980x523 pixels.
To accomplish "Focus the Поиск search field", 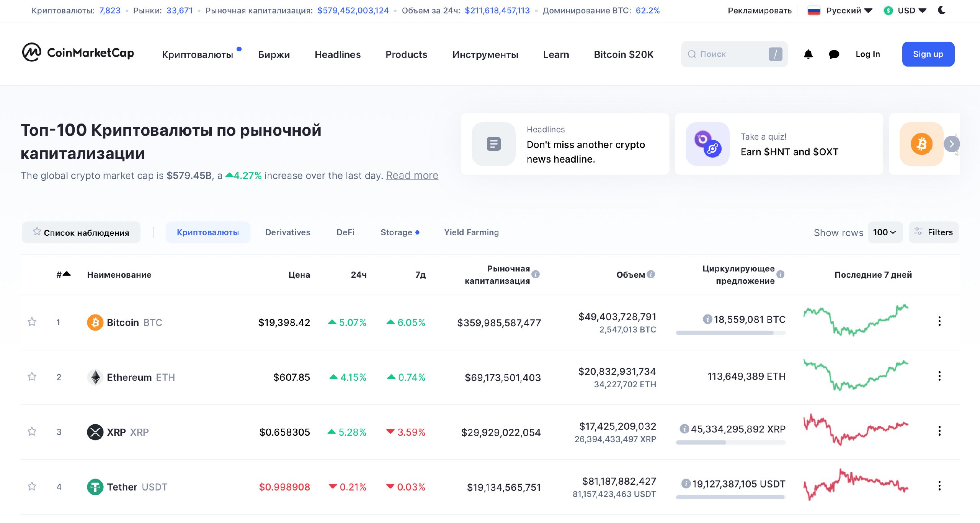I will click(x=734, y=54).
